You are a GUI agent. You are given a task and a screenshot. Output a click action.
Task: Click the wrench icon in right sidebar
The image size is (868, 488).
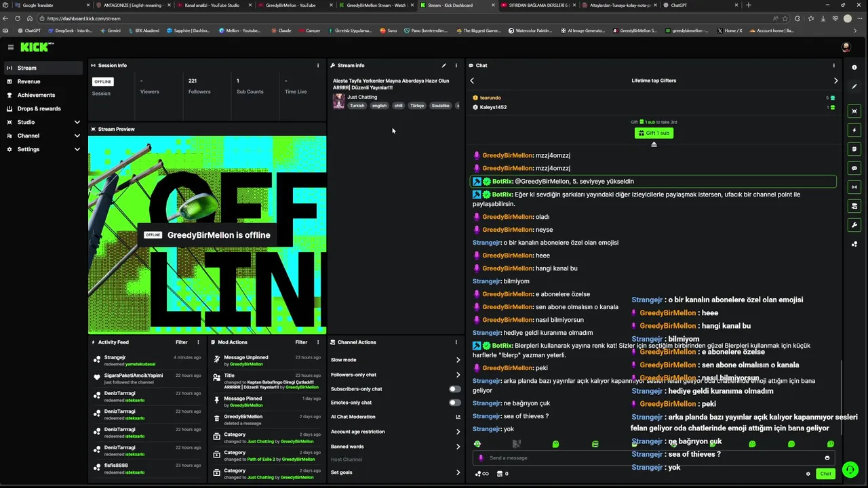coord(854,225)
